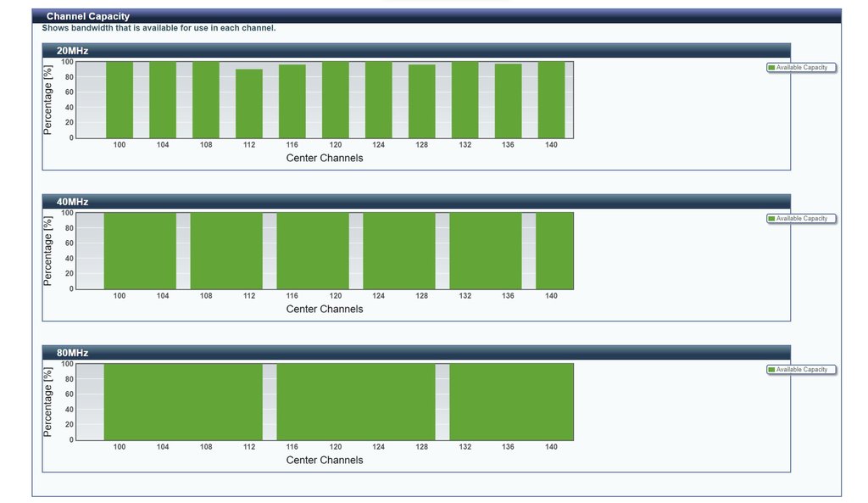Select the channel 116 bar in 20MHz chart
This screenshot has width=868, height=503.
pyautogui.click(x=292, y=102)
